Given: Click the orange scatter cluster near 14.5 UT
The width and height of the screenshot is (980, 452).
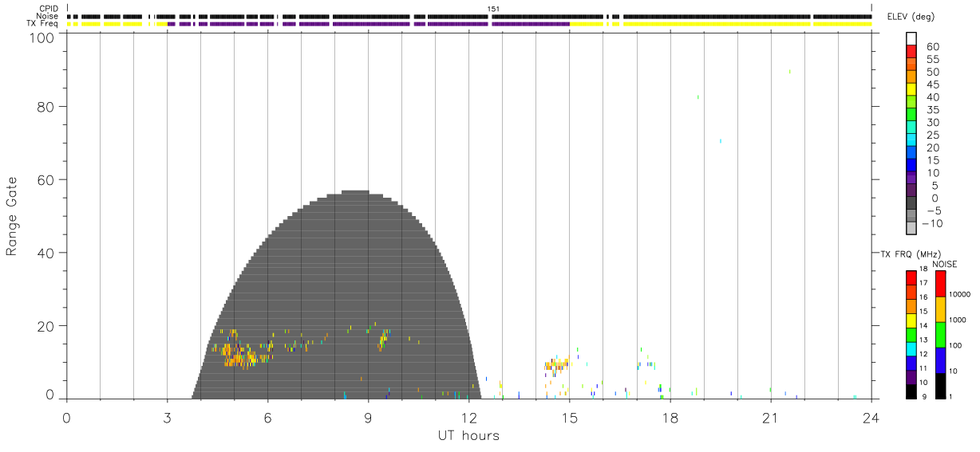Looking at the screenshot, I should [x=556, y=367].
